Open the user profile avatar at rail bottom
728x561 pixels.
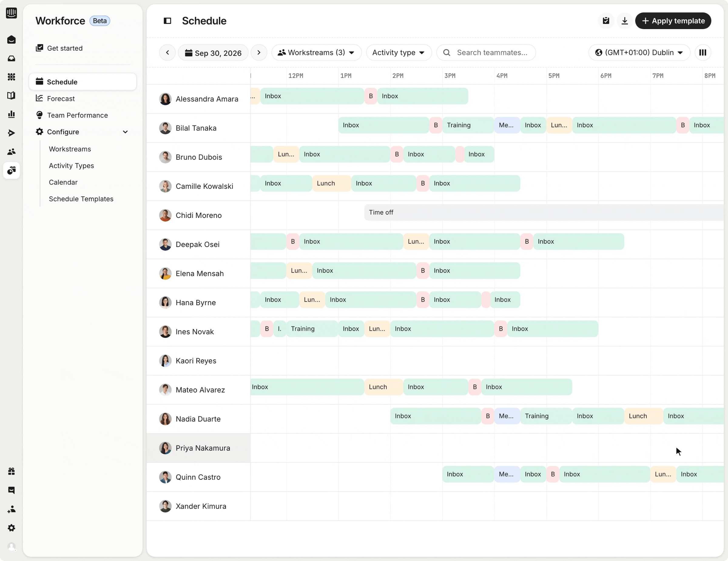11,547
